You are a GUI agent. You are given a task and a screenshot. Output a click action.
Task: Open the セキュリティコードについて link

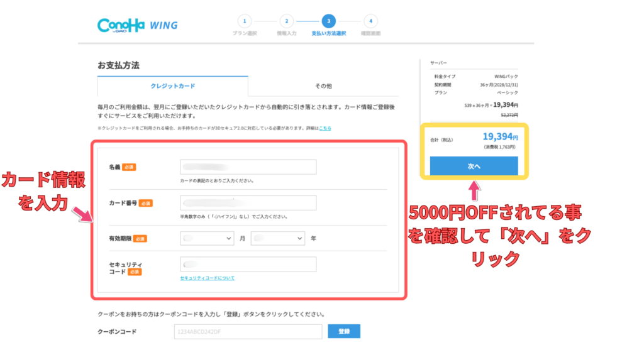(207, 278)
